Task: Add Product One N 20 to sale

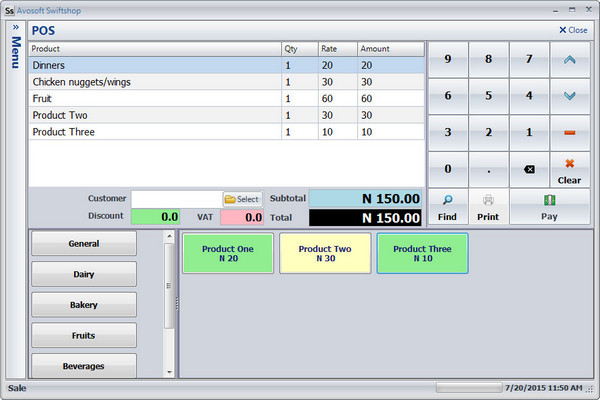Action: pyautogui.click(x=228, y=253)
